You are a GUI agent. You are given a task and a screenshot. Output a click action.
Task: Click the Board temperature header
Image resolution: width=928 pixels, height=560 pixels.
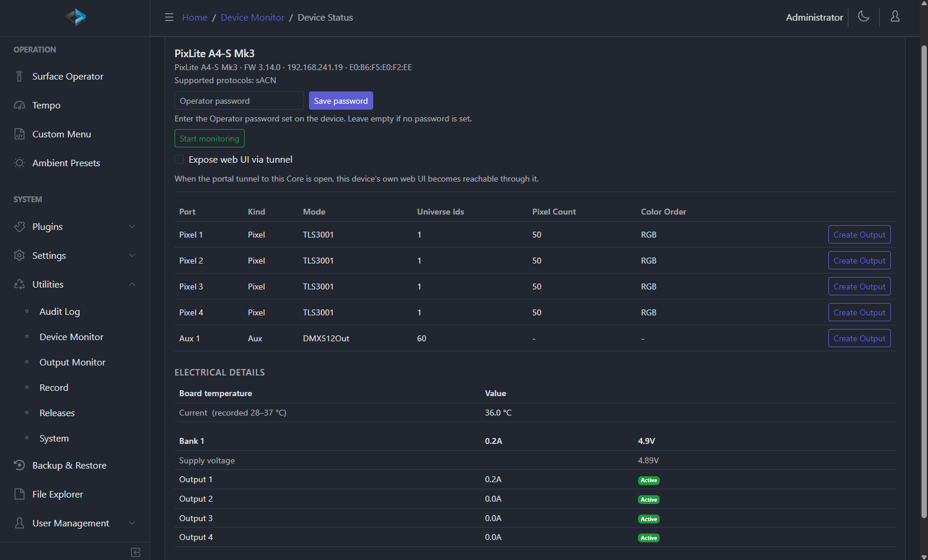(216, 393)
